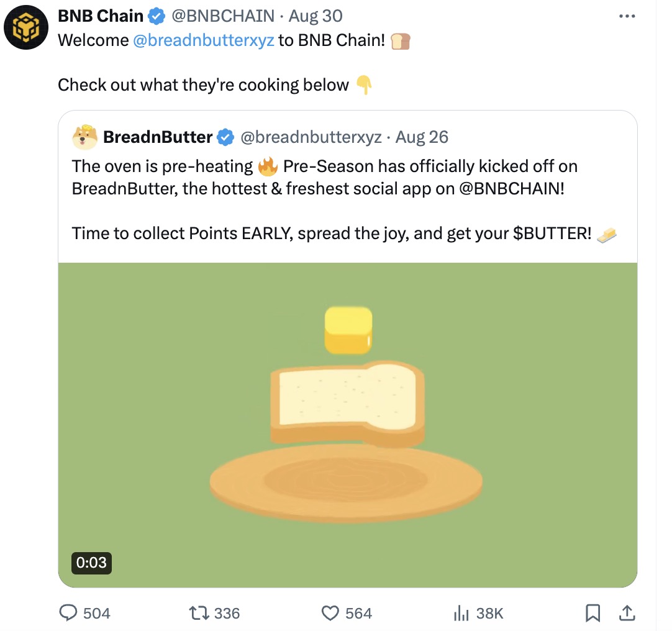
Task: Click the reply speech bubble icon
Action: point(68,613)
